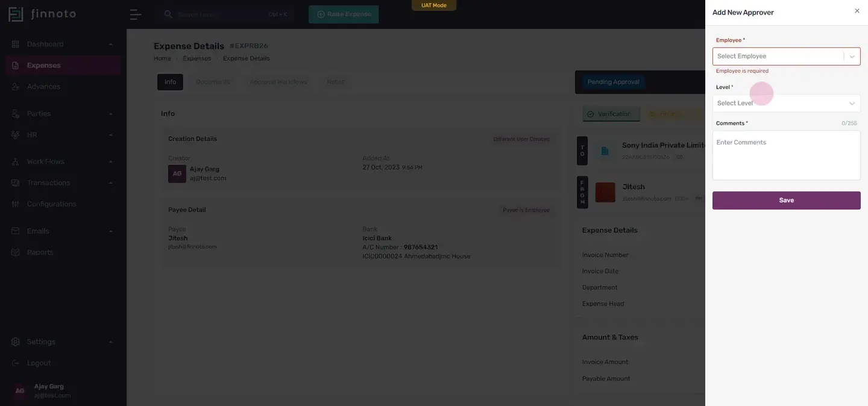Click the Pending Approval status button

(613, 82)
